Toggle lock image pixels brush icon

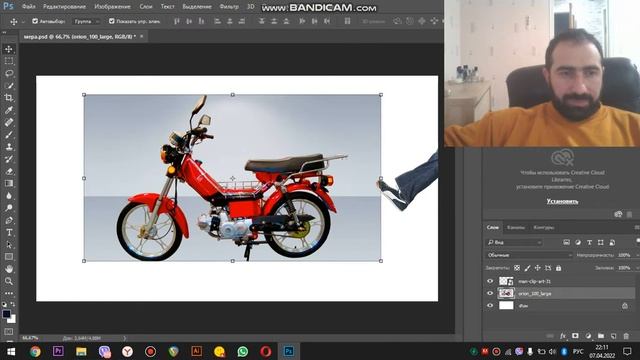527,268
